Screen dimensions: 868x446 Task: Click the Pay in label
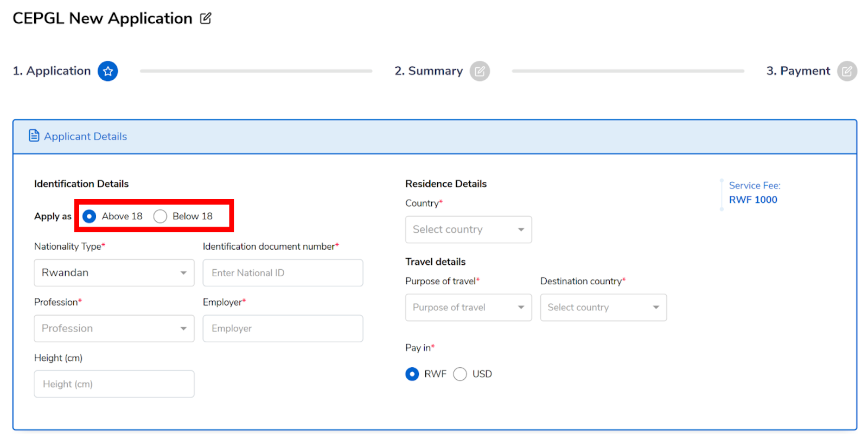(420, 348)
